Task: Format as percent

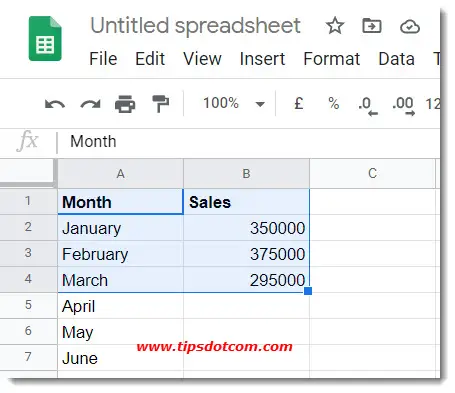Action: pyautogui.click(x=334, y=103)
